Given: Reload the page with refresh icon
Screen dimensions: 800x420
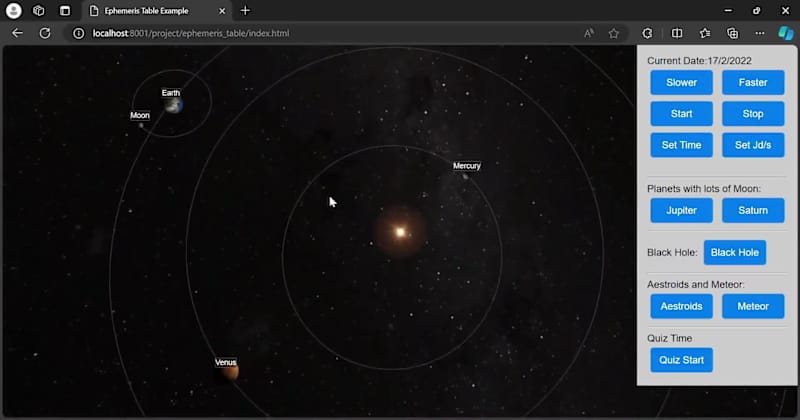Looking at the screenshot, I should click(x=45, y=33).
